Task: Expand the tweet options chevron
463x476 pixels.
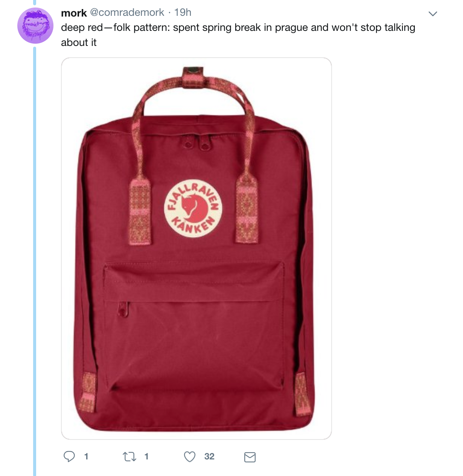Action: [433, 14]
